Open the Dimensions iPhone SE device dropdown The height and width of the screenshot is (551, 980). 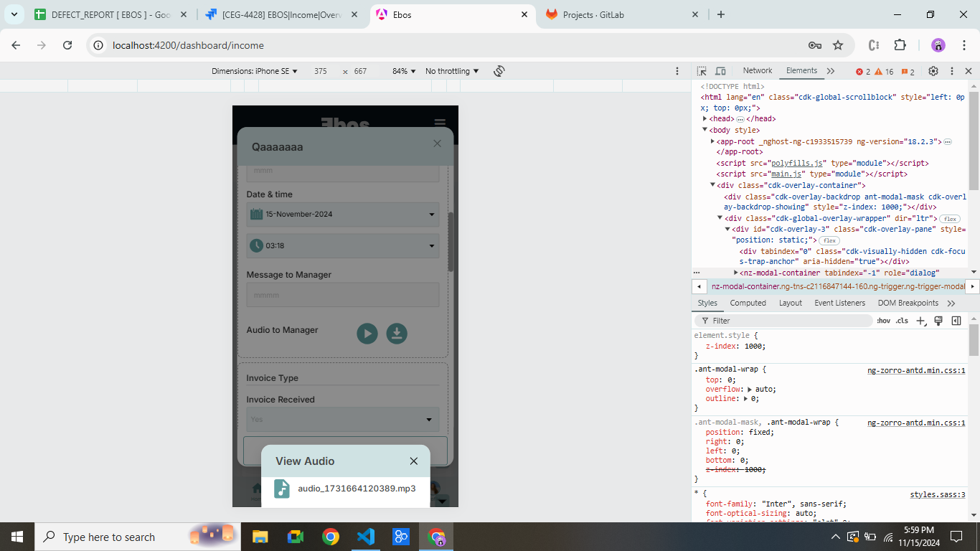point(255,71)
